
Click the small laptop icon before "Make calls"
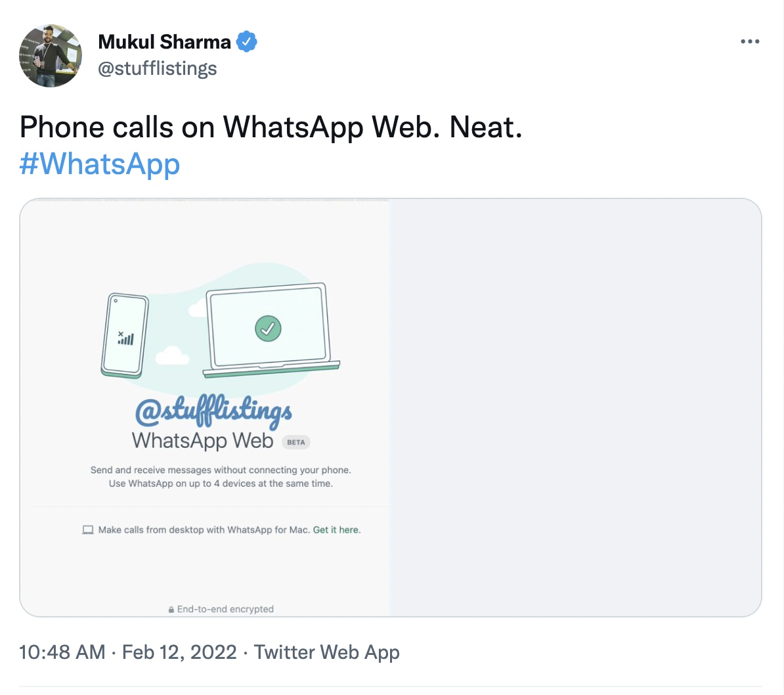(x=88, y=529)
